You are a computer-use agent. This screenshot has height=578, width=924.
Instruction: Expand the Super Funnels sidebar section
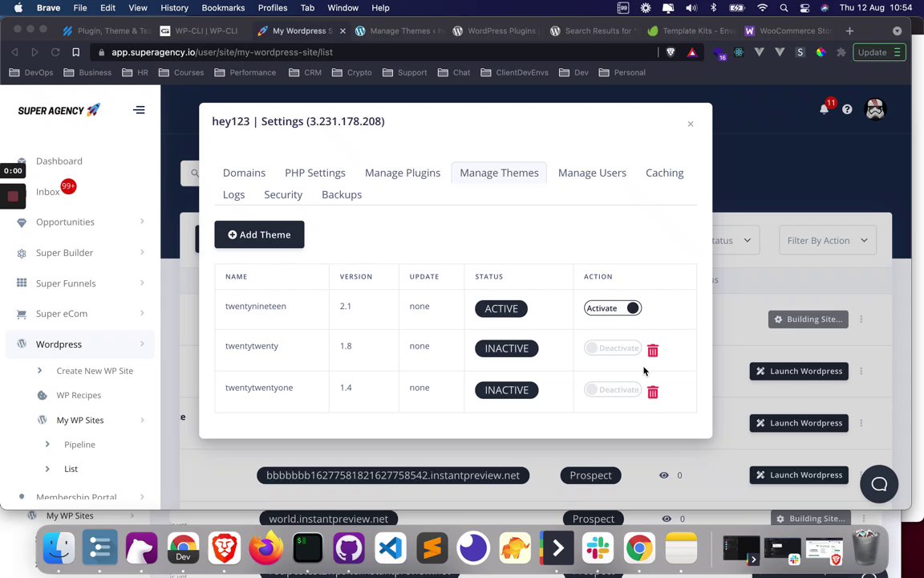(142, 283)
